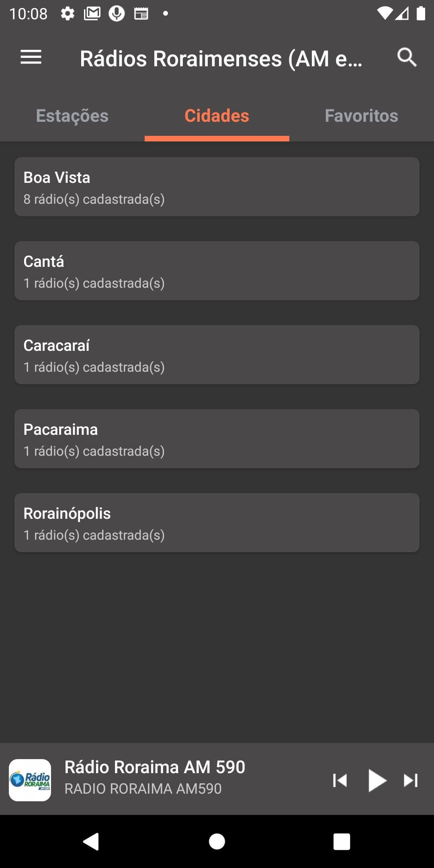Viewport: 434px width, 868px height.
Task: Open the Favoritos tab
Action: point(362,116)
